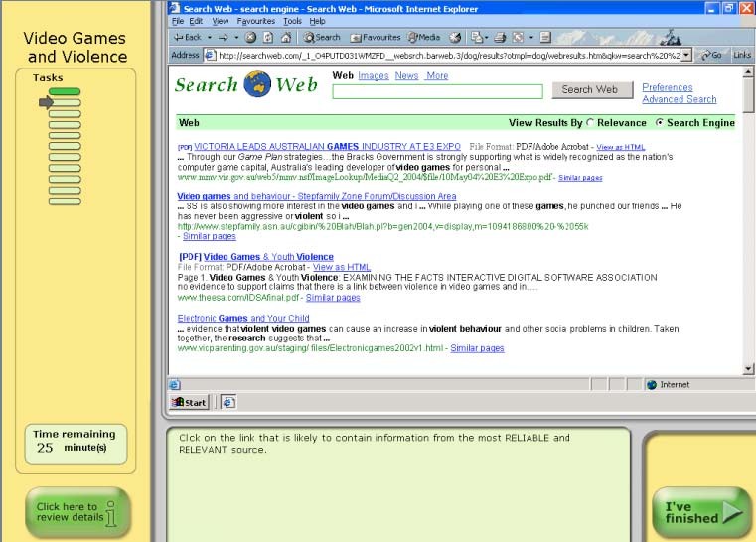Screen dimensions: 756x542
Task: Select the last task bar in the list
Action: tap(65, 202)
